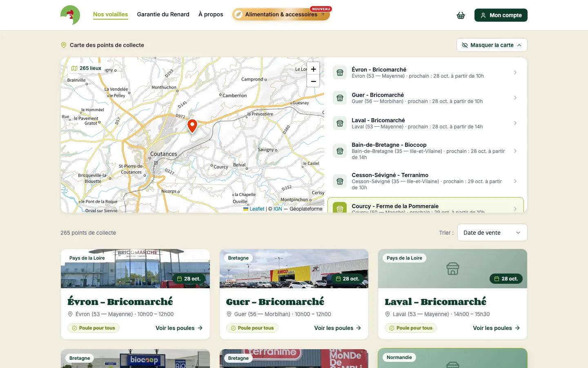Expand the Bain-de-Bretagne - Biocoop list entry chevron
588x368 pixels.
[515, 151]
